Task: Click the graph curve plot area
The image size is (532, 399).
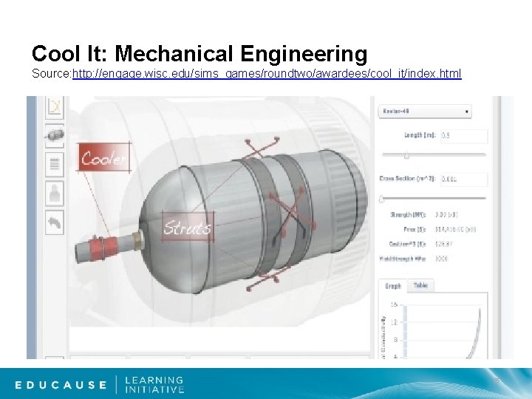Action: (x=444, y=332)
